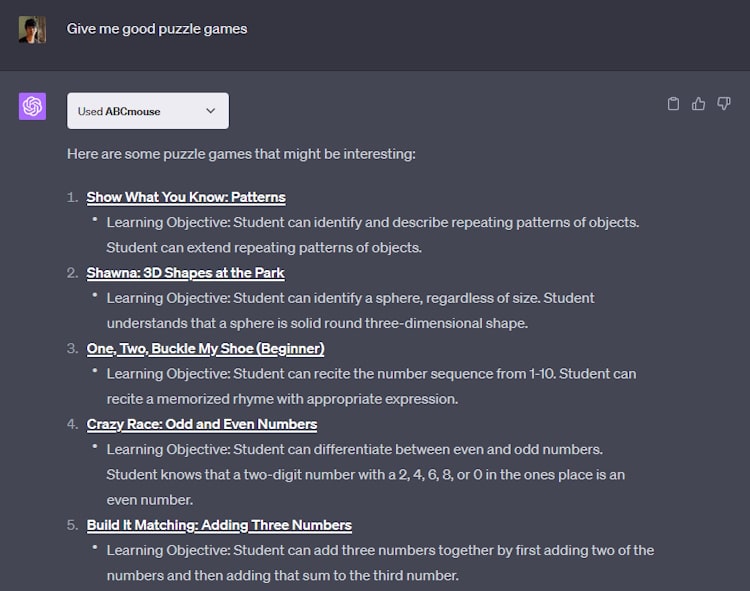This screenshot has width=750, height=591.
Task: Open Show What You Know: Patterns link
Action: [x=186, y=197]
